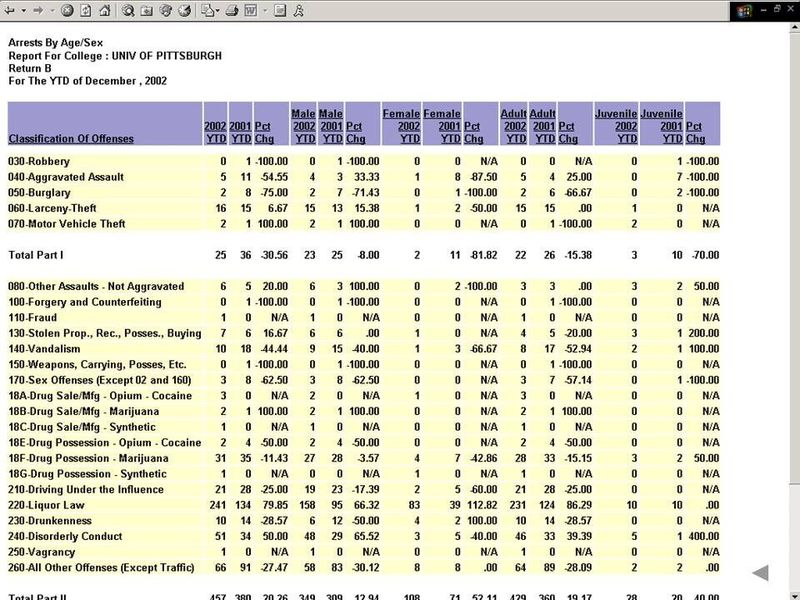Restore the browser window
Image resolution: width=800 pixels, height=600 pixels.
(778, 9)
